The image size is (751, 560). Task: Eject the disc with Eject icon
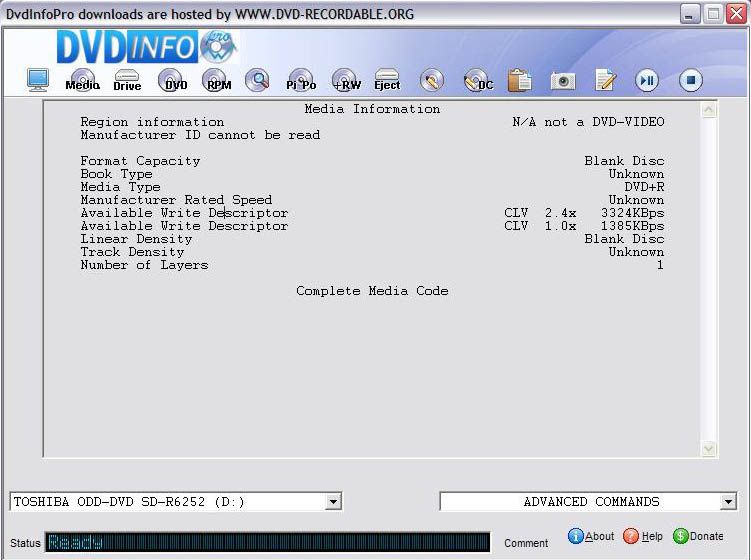[x=387, y=81]
